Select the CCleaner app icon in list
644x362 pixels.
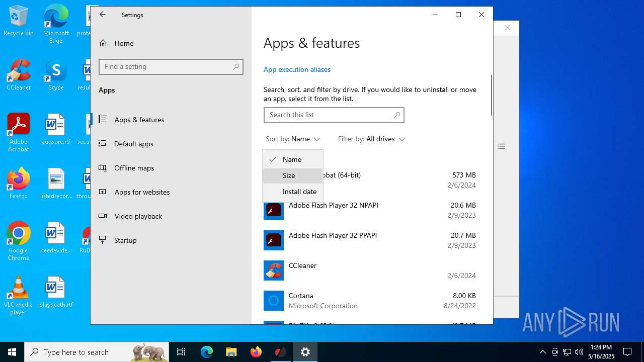tap(274, 270)
